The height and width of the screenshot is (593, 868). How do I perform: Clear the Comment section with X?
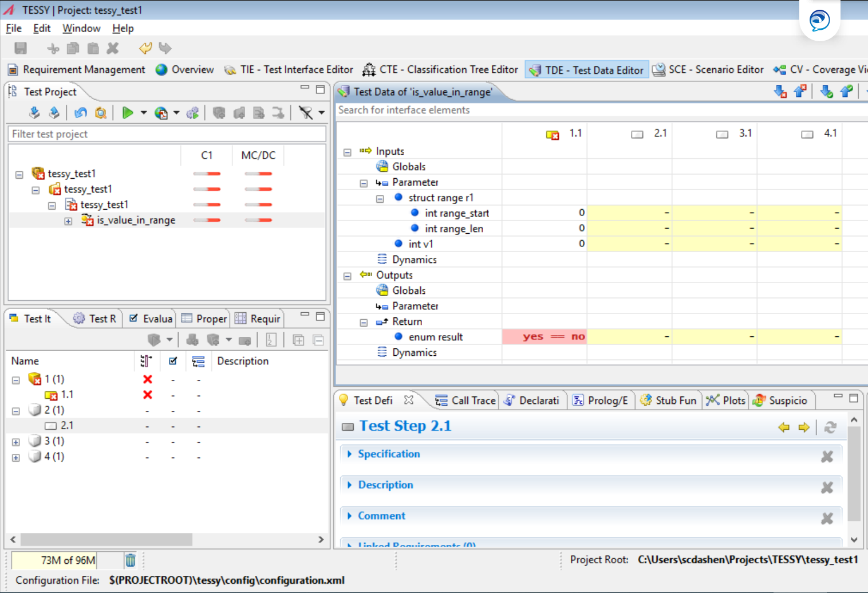(x=827, y=519)
